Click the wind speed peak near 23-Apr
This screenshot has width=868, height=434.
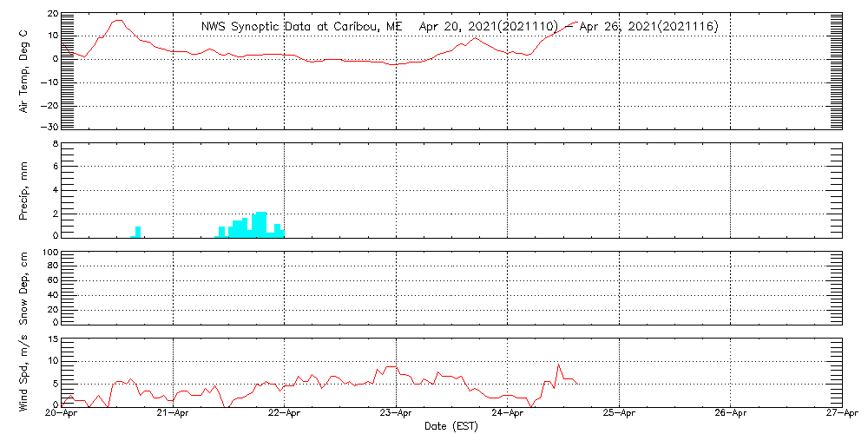click(391, 366)
